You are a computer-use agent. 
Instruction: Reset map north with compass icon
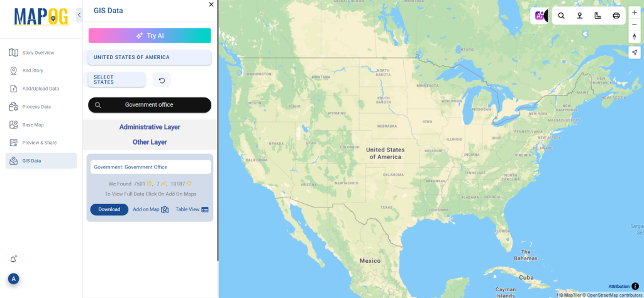[x=635, y=36]
